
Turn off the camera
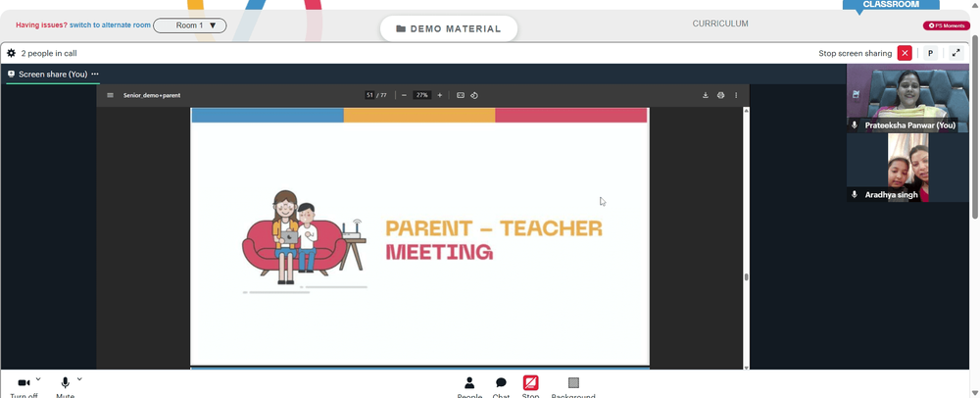pos(24,383)
